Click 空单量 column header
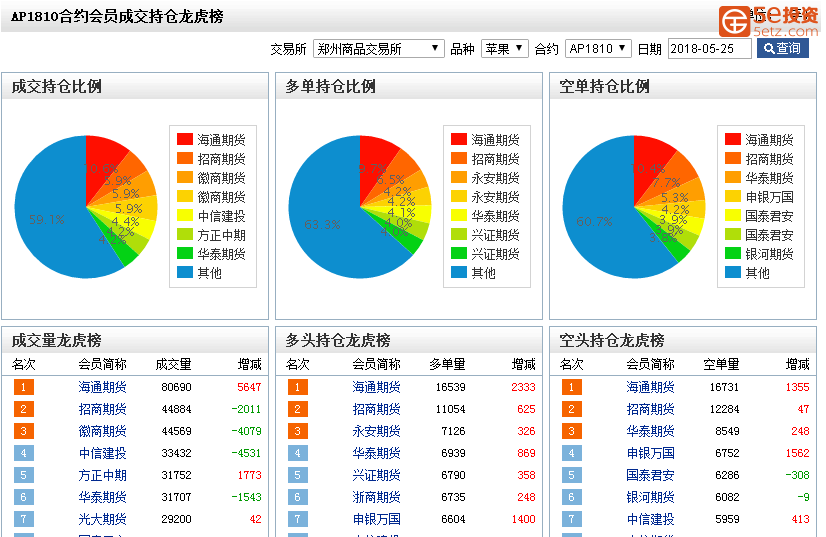The image size is (826, 537). click(x=722, y=364)
